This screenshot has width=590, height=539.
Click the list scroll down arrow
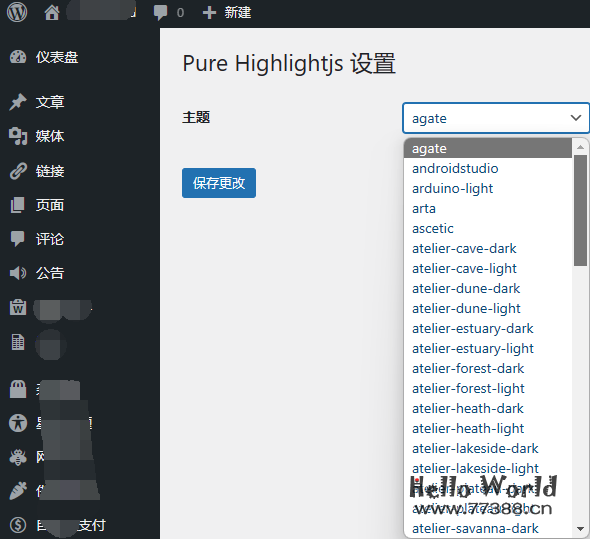(x=580, y=529)
